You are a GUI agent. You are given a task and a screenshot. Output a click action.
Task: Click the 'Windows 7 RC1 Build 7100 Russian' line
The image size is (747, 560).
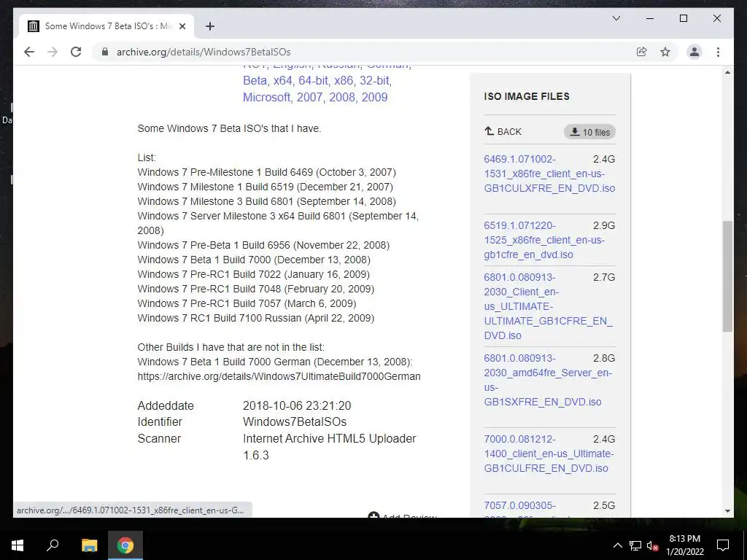point(256,318)
